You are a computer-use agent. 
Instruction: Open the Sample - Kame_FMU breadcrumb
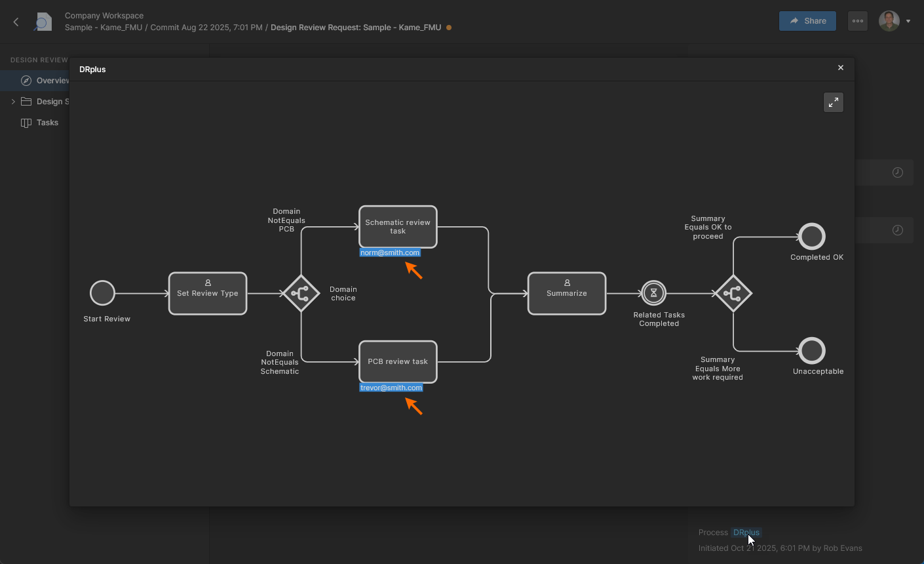click(x=104, y=28)
